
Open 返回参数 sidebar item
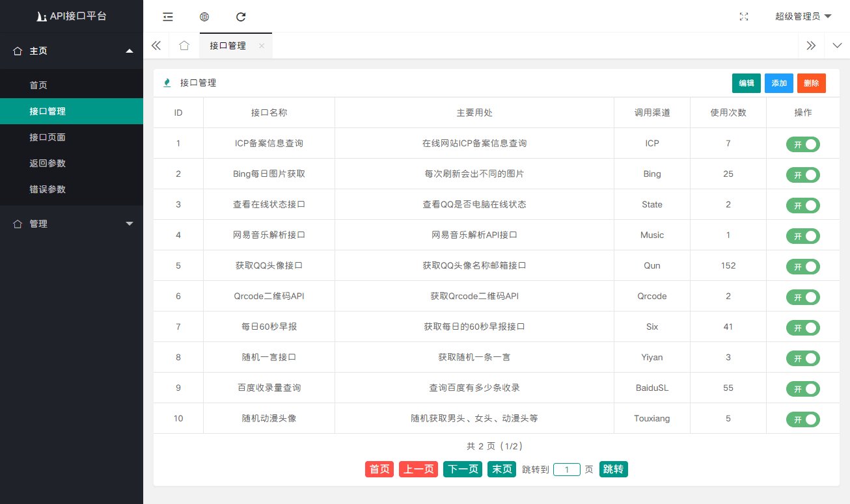click(72, 163)
